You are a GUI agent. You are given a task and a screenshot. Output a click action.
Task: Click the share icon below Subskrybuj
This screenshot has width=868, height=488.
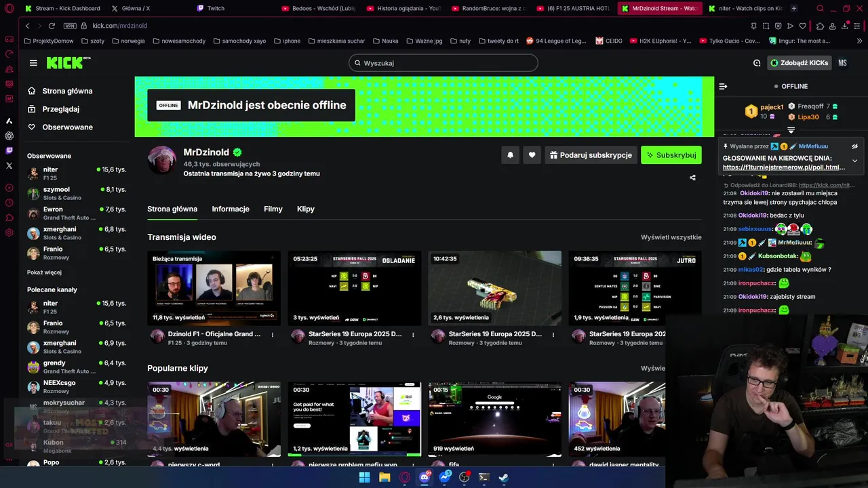692,178
